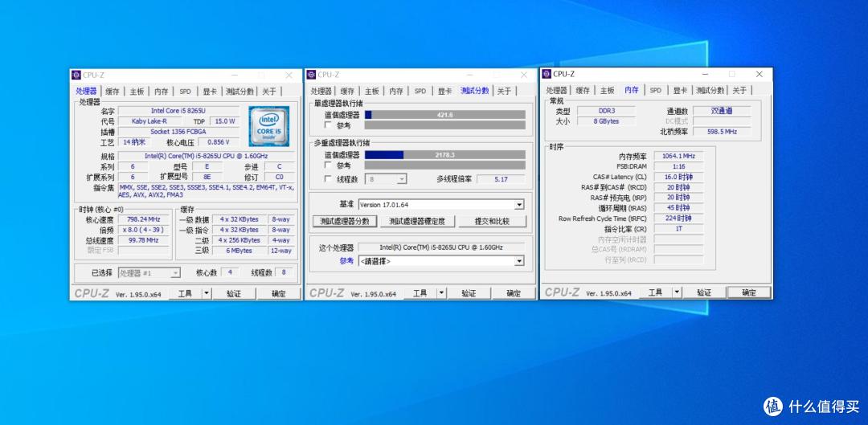Click multi-thread score bar showing 2178.3

pos(445,155)
